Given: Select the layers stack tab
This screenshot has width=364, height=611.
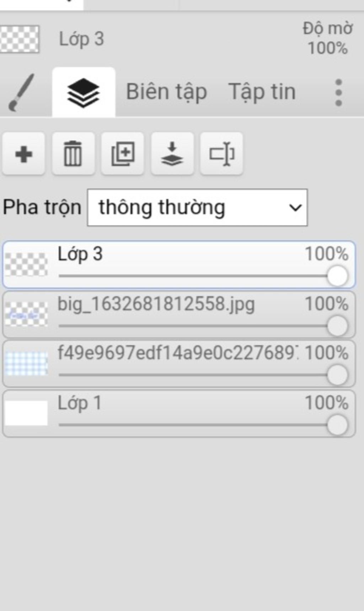Looking at the screenshot, I should tap(84, 92).
